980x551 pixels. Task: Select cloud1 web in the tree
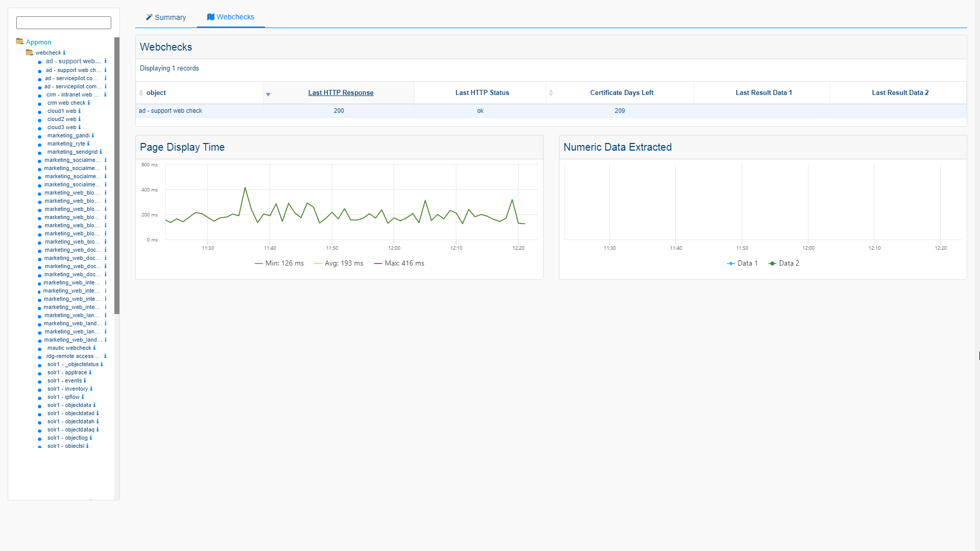click(62, 111)
